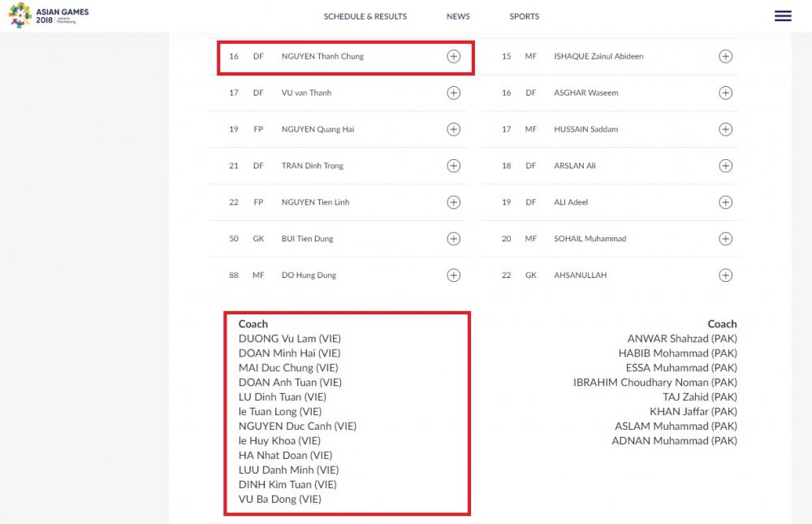Open the Schedule & Results menu
The image size is (812, 524).
click(365, 16)
